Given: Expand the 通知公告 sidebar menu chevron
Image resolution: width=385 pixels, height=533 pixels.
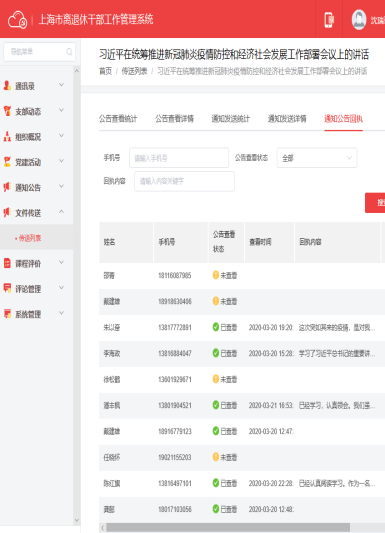Looking at the screenshot, I should (62, 186).
